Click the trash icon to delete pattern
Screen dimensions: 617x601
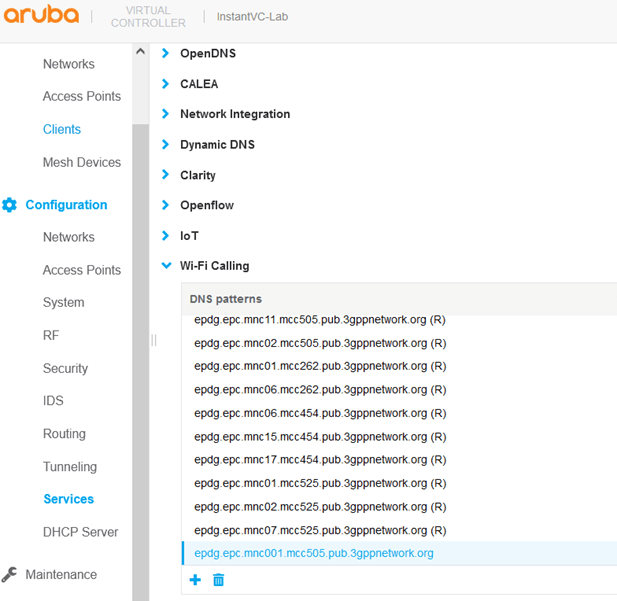[218, 580]
